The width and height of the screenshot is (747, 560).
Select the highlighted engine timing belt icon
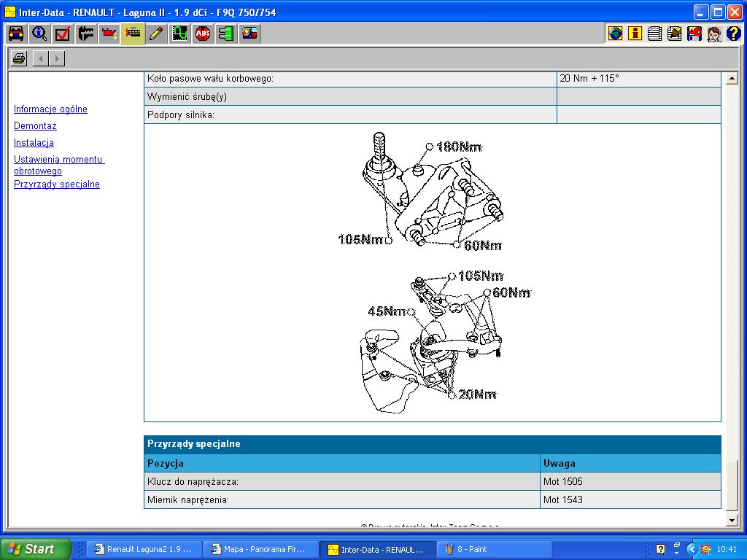(x=133, y=34)
